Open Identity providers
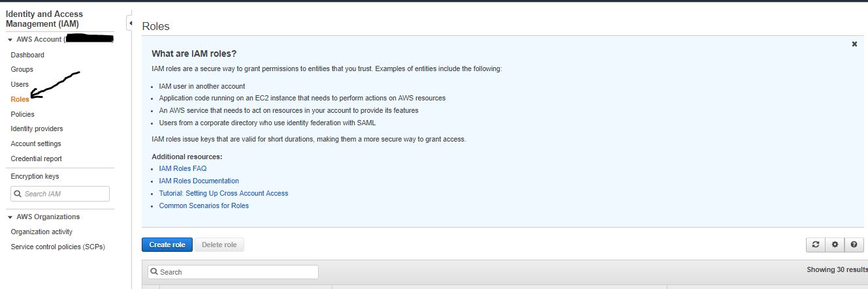This screenshot has width=868, height=289. pos(37,129)
